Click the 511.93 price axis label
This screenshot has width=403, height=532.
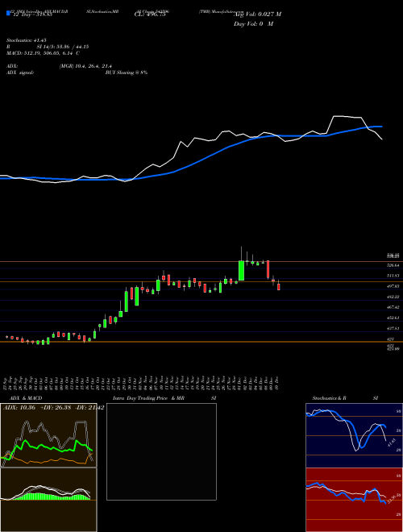[x=393, y=276]
